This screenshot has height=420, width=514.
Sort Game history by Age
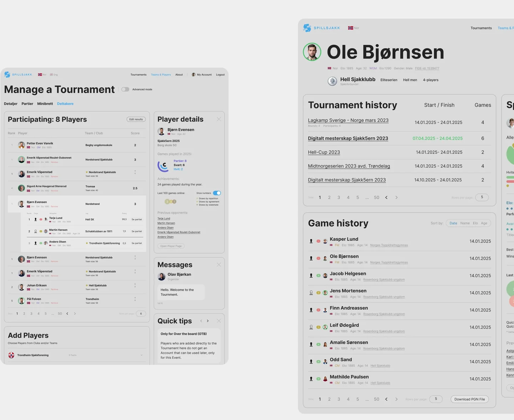coord(484,223)
